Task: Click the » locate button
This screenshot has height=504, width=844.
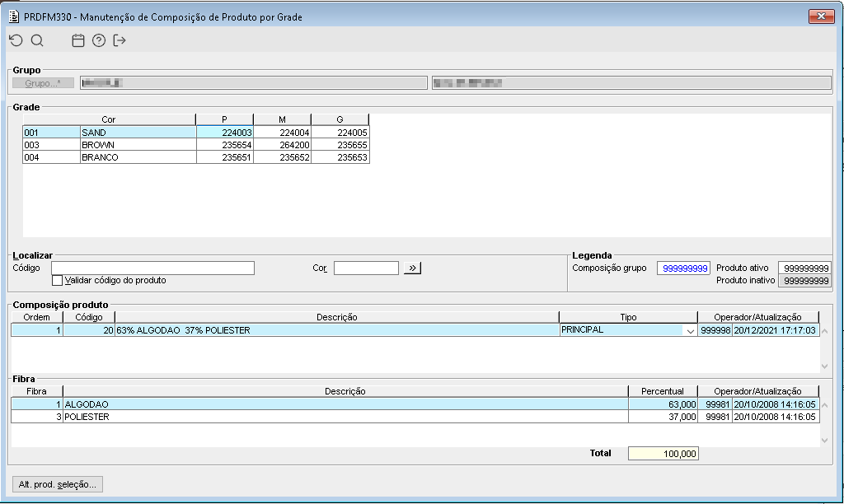Action: coord(412,268)
